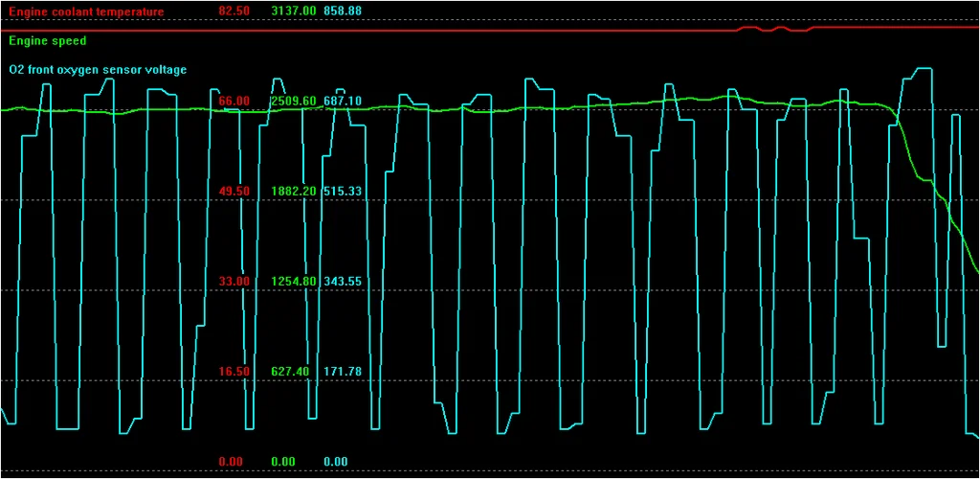The height and width of the screenshot is (479, 980).
Task: Click the cyan axis value 343.55
Action: [343, 282]
